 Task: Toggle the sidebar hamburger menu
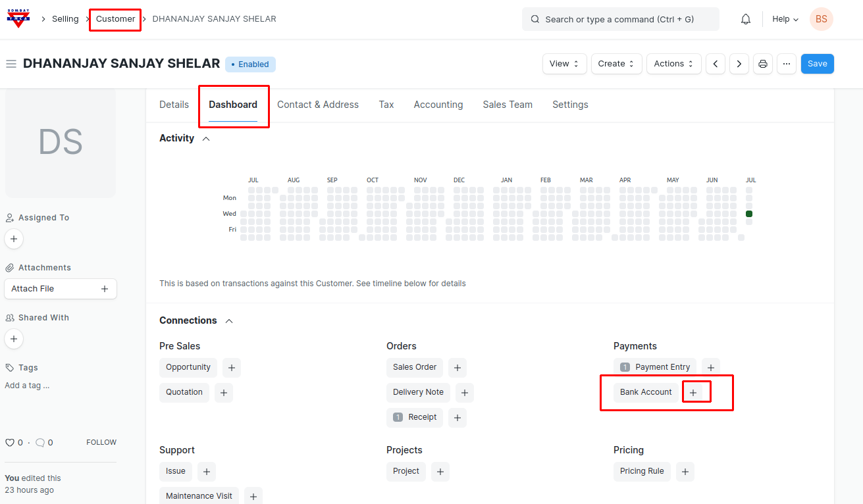click(11, 64)
